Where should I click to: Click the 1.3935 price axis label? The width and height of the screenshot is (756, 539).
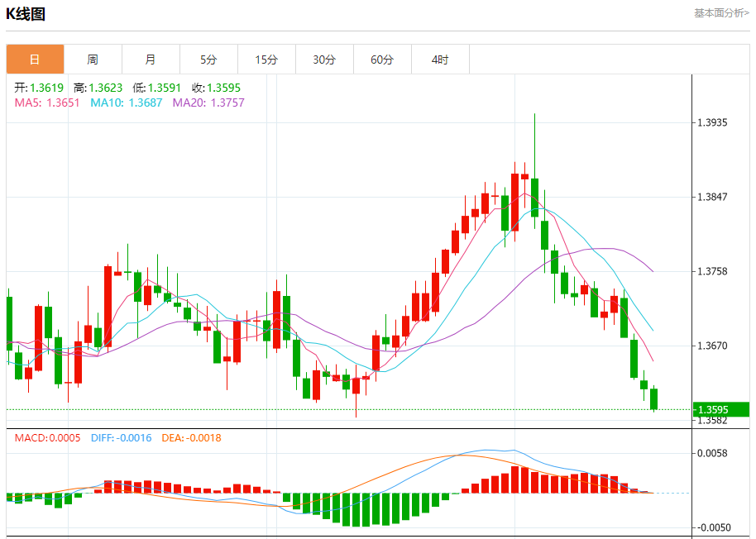pyautogui.click(x=713, y=122)
